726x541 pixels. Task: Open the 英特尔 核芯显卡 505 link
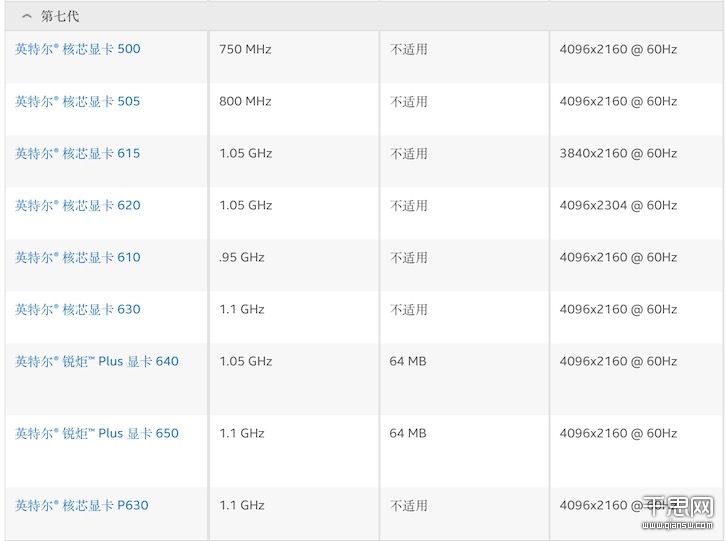pyautogui.click(x=78, y=101)
